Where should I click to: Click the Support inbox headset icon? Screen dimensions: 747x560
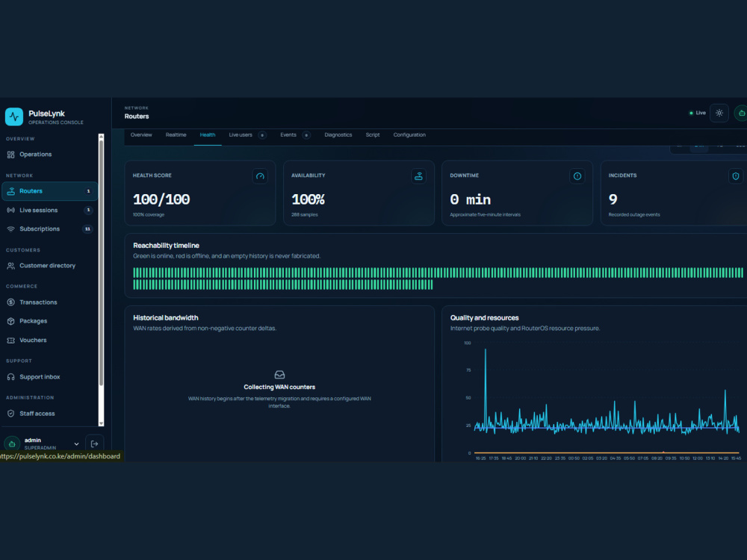point(11,377)
